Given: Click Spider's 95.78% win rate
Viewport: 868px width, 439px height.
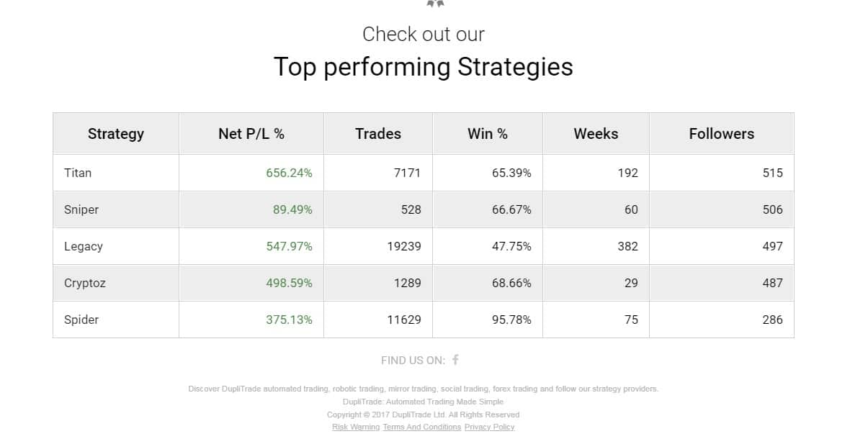Looking at the screenshot, I should tap(511, 320).
